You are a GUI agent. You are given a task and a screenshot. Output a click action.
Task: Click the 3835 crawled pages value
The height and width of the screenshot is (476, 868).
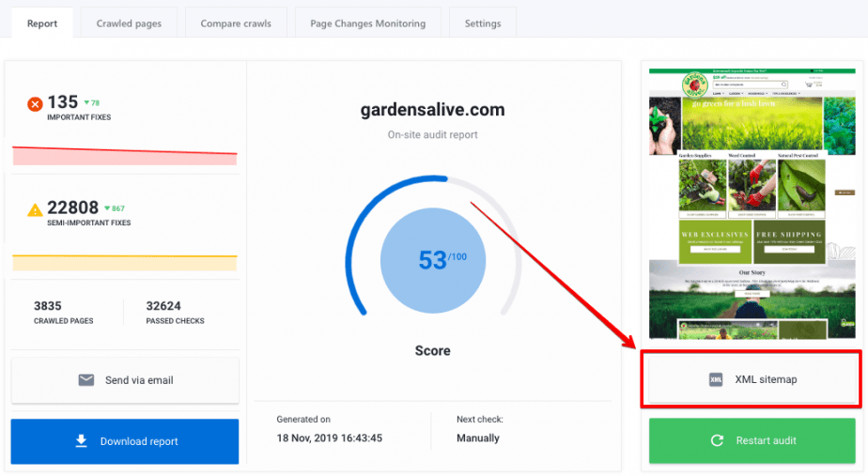coord(48,306)
